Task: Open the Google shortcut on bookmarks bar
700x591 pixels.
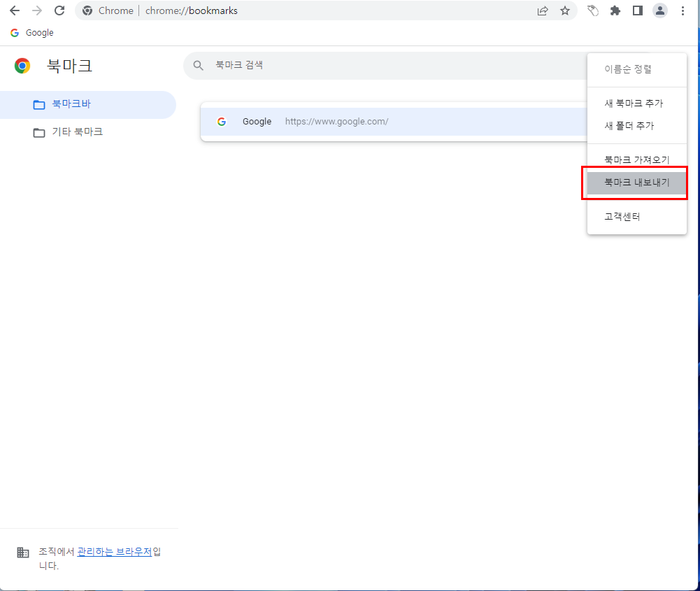Action: [x=32, y=33]
